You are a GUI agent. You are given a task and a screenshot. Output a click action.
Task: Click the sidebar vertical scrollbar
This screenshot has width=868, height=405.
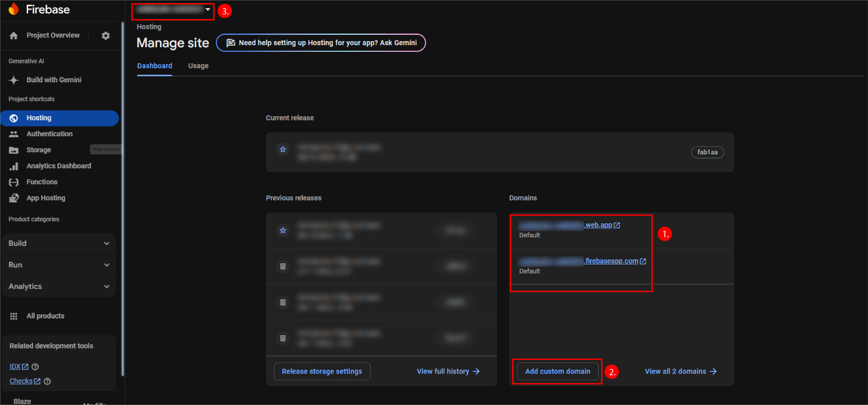123,199
